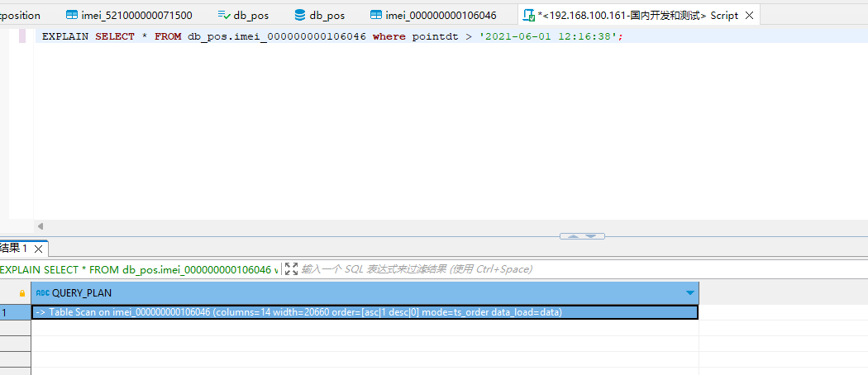
Task: Close the 结果 1 results tab
Action: click(x=39, y=249)
